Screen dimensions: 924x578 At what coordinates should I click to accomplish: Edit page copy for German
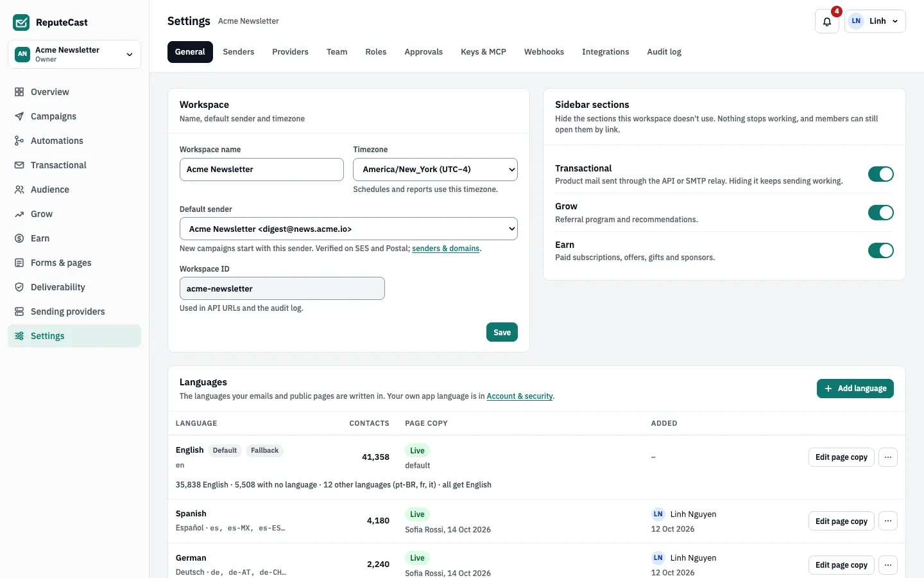[x=841, y=565]
